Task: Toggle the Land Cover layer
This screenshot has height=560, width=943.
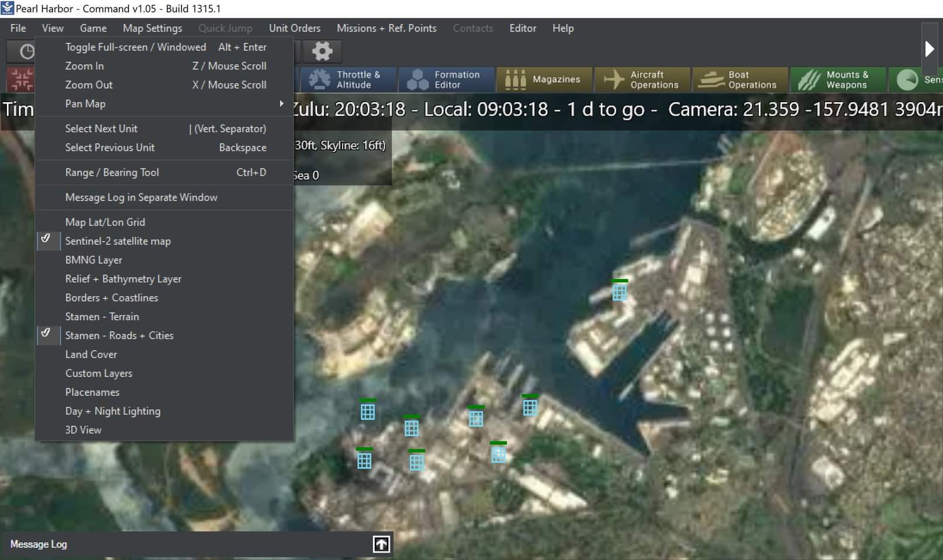Action: (164, 355)
